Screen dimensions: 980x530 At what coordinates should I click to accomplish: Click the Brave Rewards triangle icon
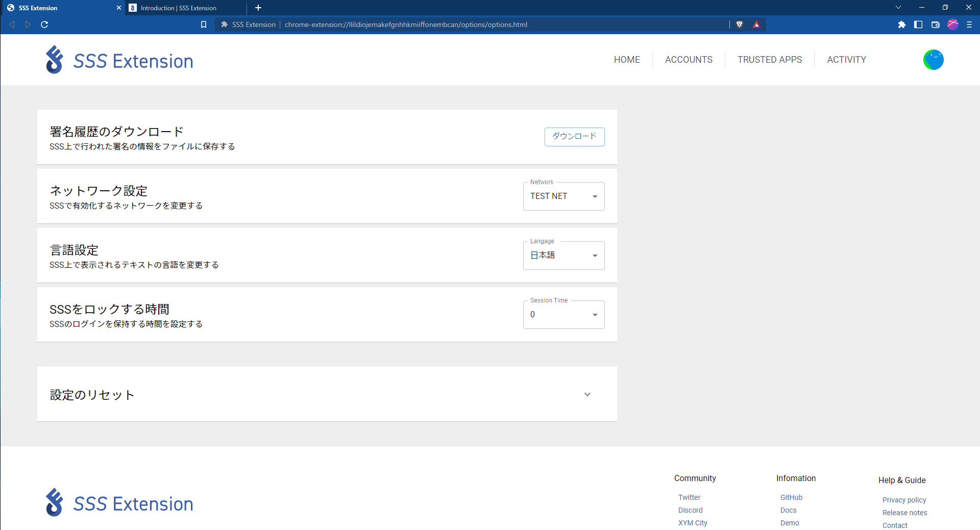point(756,24)
